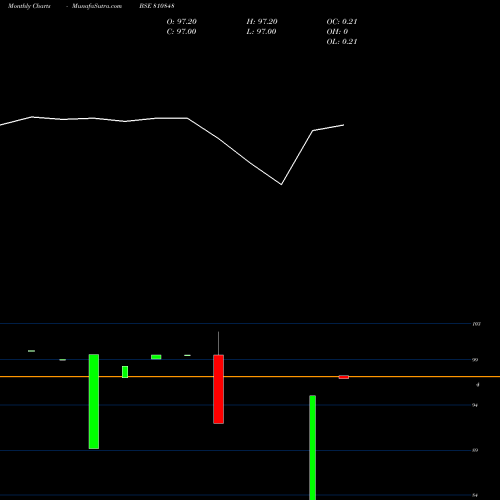Click the 'O: 97.20' open value
The width and height of the screenshot is (500, 500).
(x=182, y=22)
